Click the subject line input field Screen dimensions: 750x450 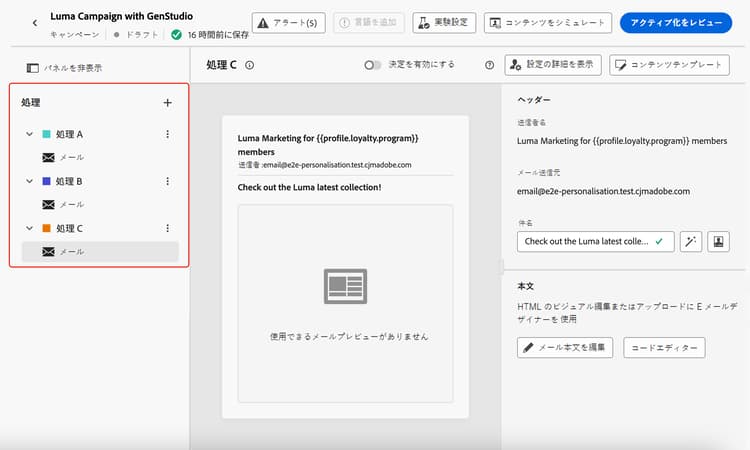[x=596, y=241]
